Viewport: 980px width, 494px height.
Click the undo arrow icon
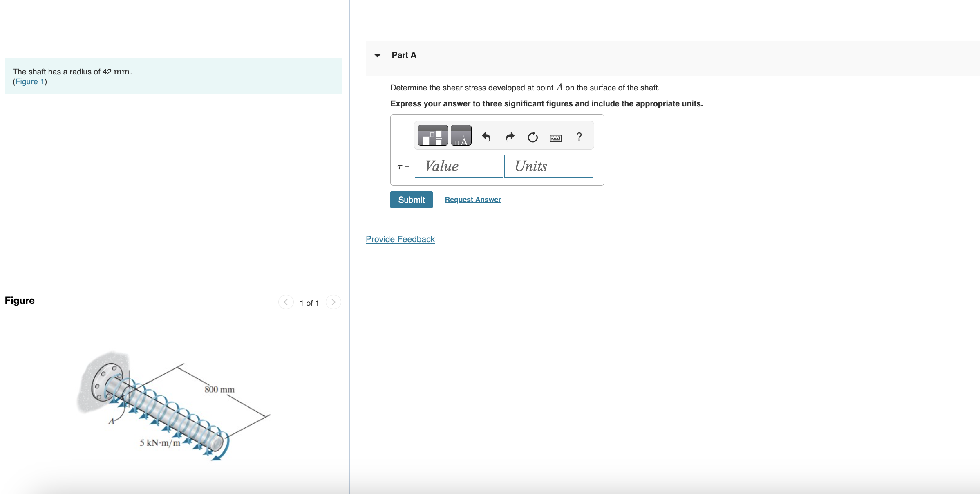coord(486,137)
